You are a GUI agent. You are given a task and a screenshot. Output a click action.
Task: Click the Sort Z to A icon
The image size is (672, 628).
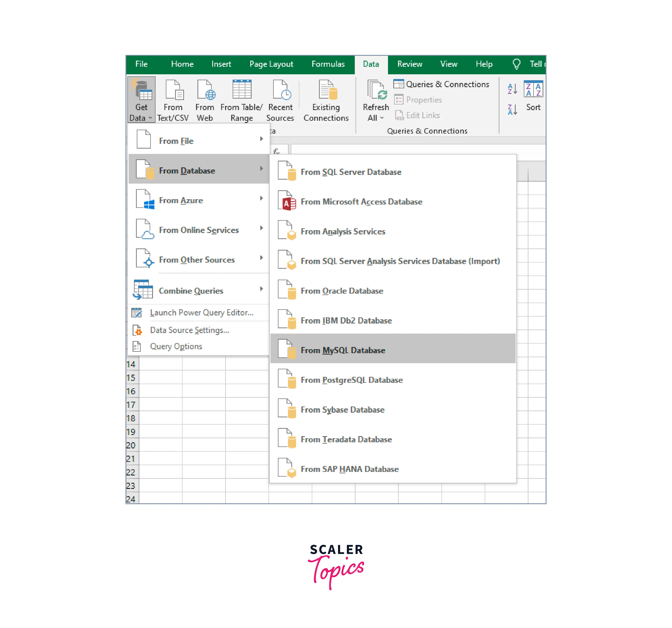[512, 109]
